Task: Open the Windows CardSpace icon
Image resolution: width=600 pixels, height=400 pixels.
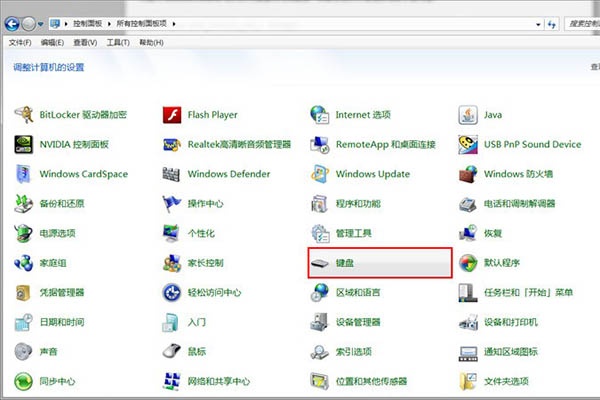Action: tap(24, 174)
